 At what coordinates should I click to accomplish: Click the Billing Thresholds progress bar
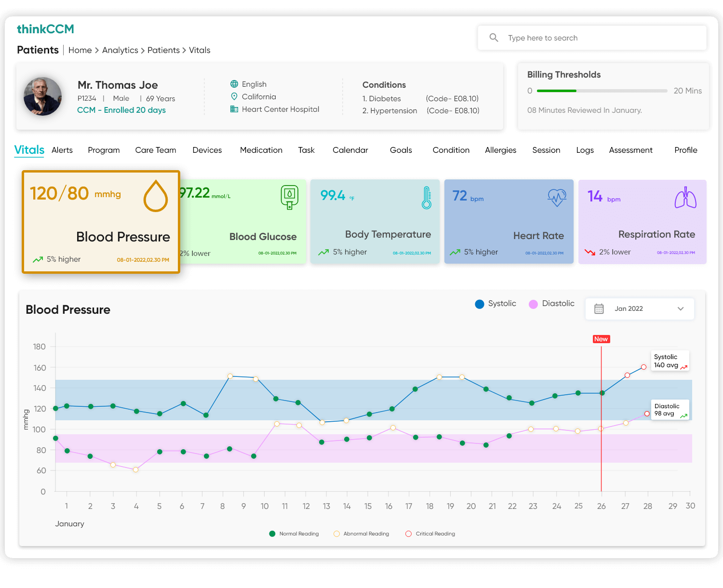(602, 91)
